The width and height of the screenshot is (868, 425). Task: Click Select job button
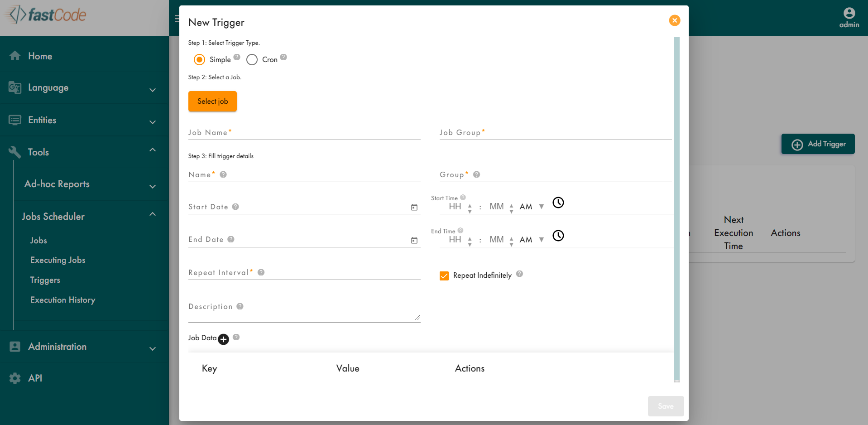pos(212,101)
